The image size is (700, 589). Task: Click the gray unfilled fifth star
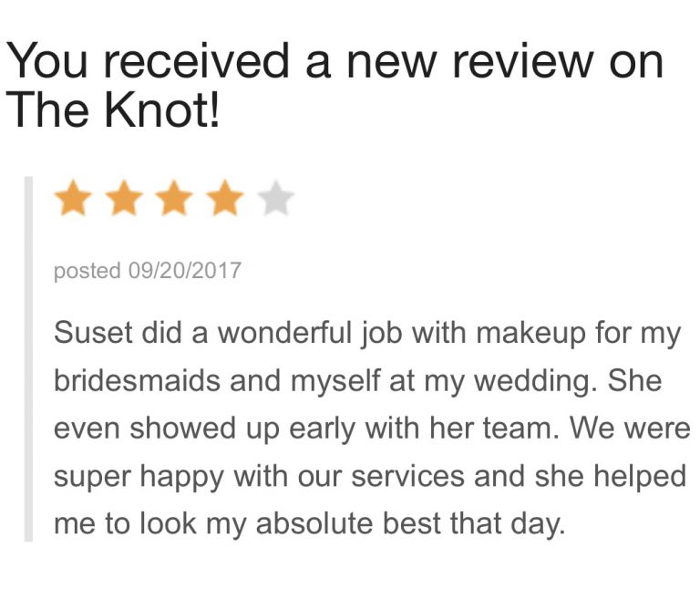[275, 199]
